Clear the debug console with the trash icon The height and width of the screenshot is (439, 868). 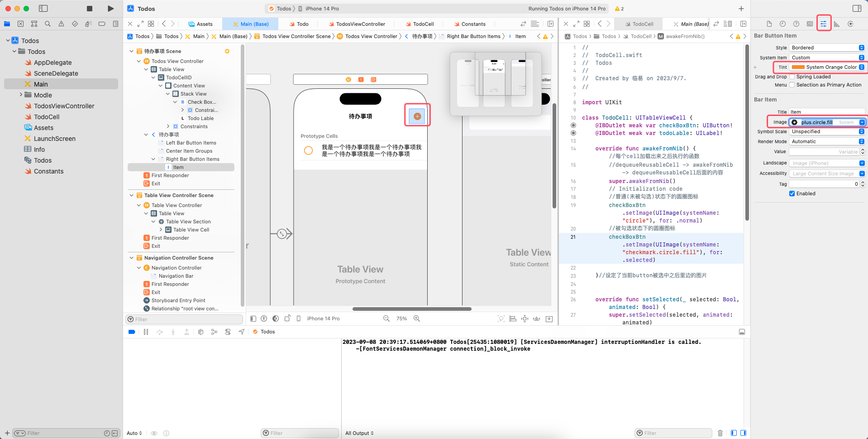(x=720, y=433)
